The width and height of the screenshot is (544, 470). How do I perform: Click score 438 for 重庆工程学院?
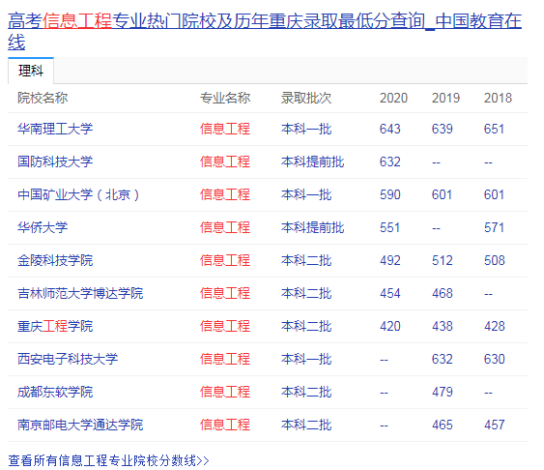point(442,326)
